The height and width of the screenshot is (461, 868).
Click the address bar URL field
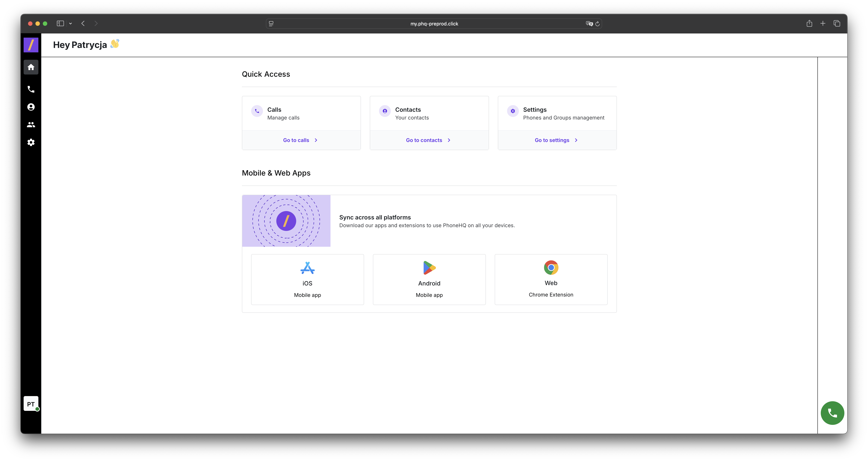pyautogui.click(x=434, y=24)
